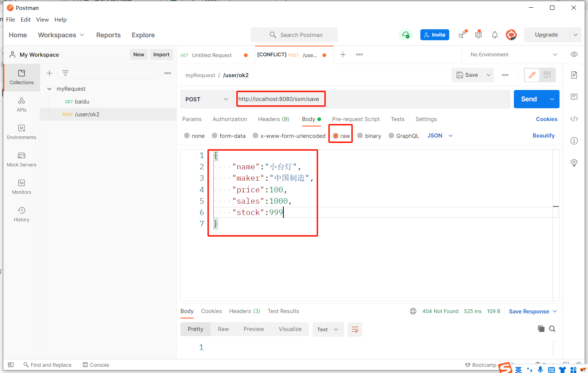Open the related collections lightbulb icon
This screenshot has height=373, width=588.
click(x=574, y=163)
